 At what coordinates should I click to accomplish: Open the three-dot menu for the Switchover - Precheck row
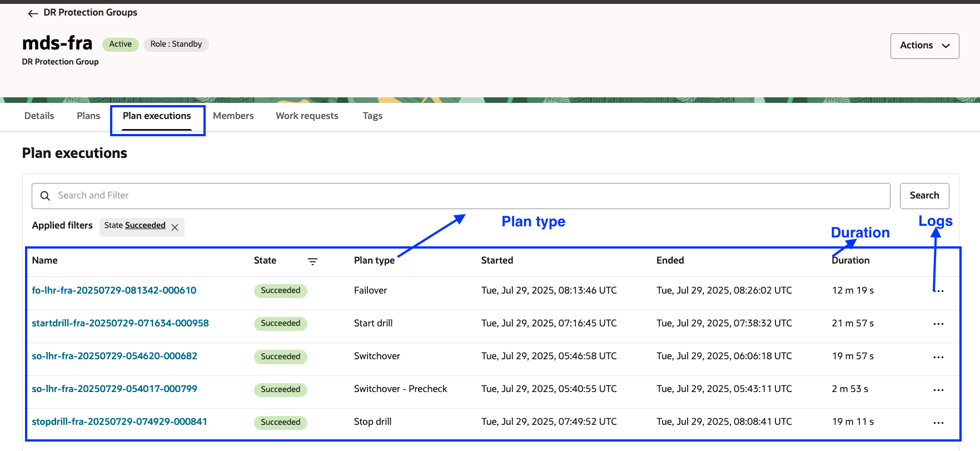click(938, 390)
